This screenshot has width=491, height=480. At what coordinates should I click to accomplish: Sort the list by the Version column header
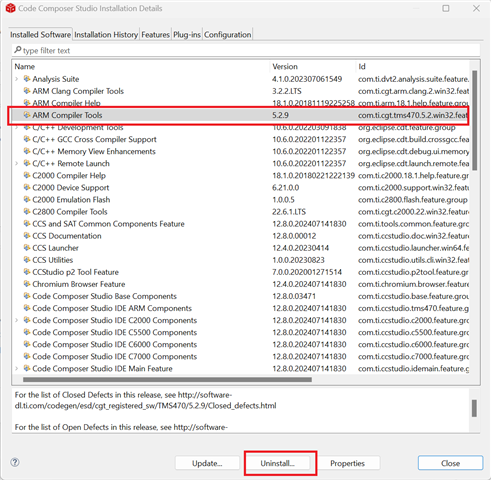[x=312, y=66]
